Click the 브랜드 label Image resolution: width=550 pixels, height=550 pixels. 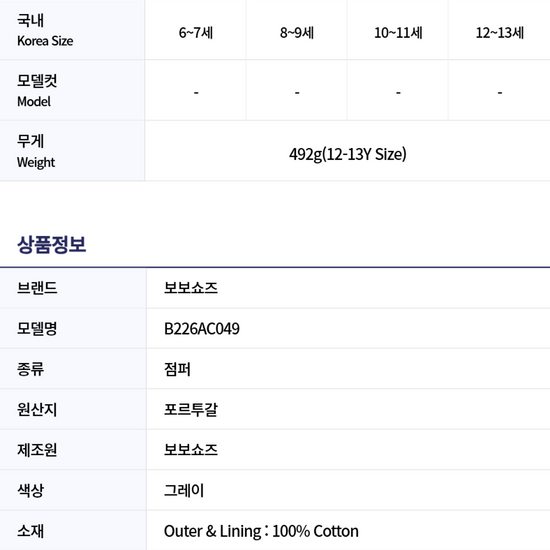point(37,288)
